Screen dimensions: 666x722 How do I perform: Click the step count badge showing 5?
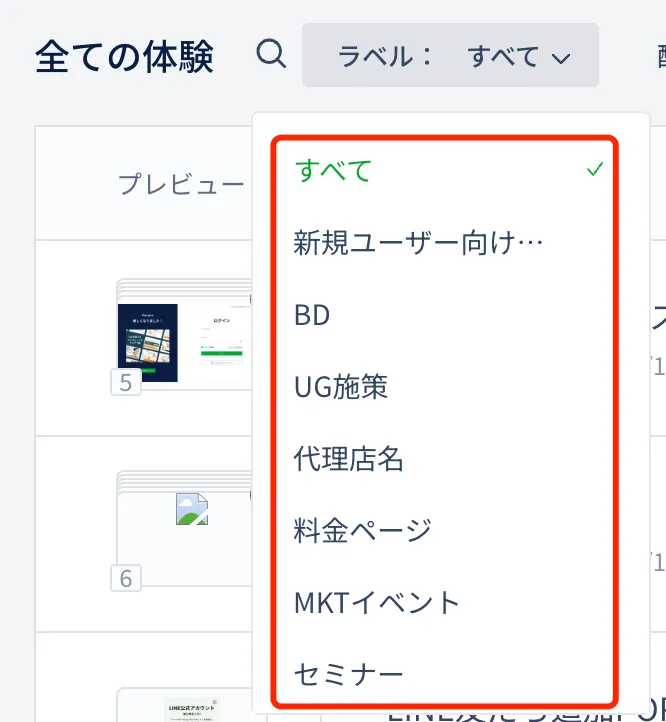[x=126, y=383]
